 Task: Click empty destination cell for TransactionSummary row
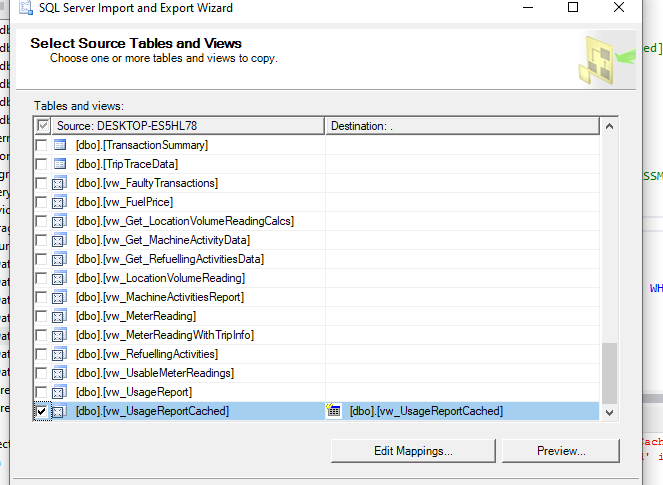462,145
